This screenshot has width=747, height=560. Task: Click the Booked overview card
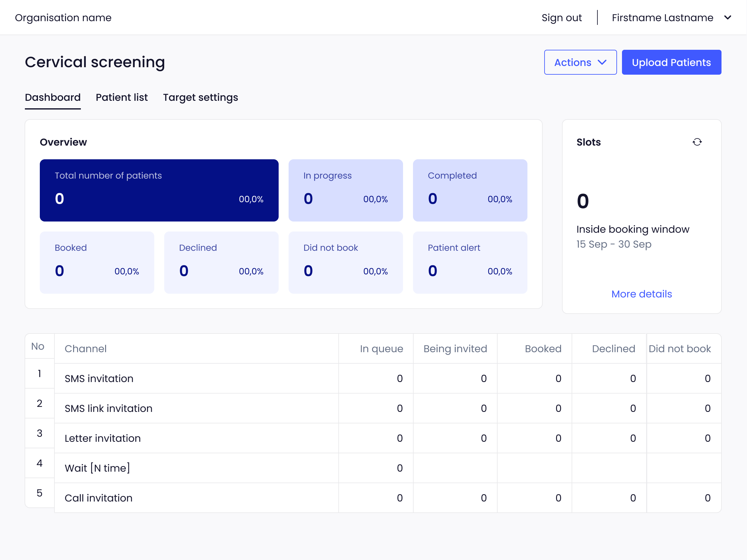[x=97, y=263]
